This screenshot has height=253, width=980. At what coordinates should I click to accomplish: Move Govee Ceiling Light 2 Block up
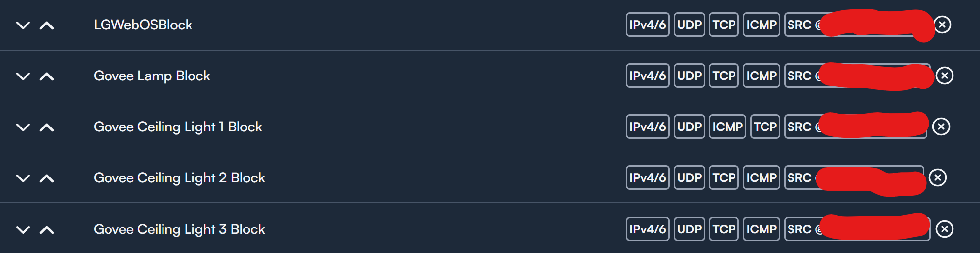pyautogui.click(x=47, y=178)
